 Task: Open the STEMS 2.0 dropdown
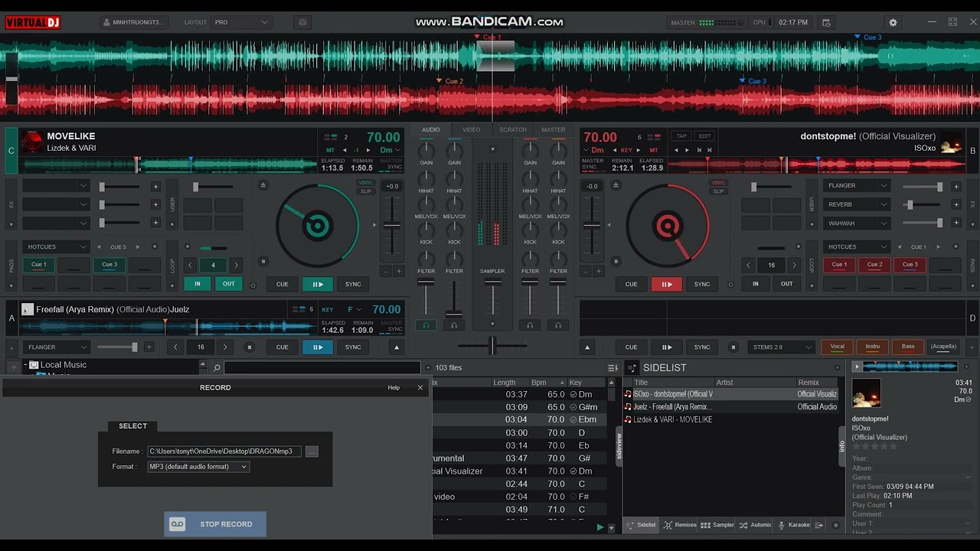(x=780, y=347)
